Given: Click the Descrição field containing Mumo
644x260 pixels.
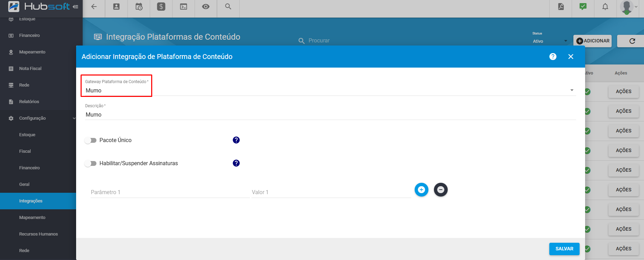Looking at the screenshot, I should (330, 114).
